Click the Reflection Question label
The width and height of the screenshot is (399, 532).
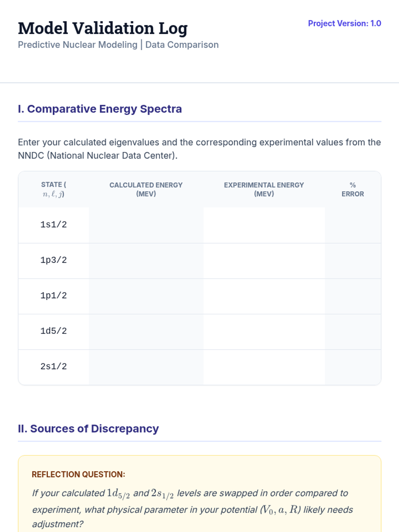pyautogui.click(x=78, y=474)
